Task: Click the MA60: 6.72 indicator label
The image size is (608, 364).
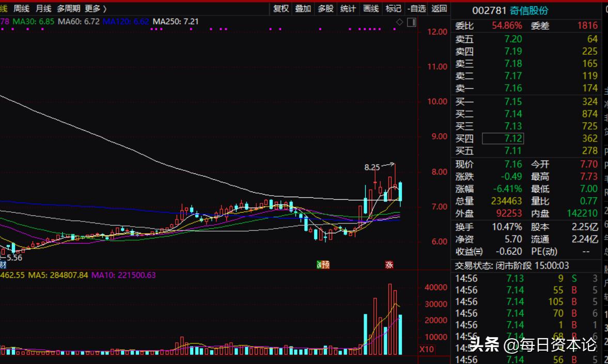Action: coord(79,22)
